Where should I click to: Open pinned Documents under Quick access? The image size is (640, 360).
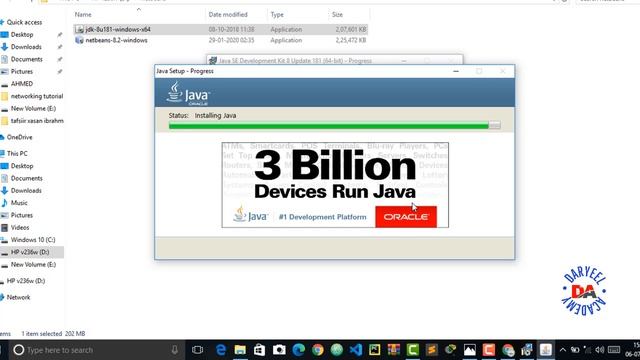(x=27, y=59)
